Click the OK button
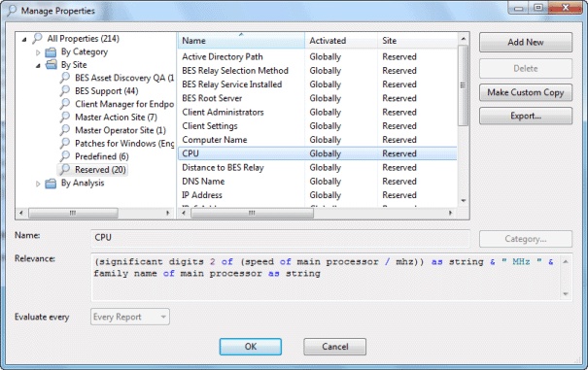Viewport: 588px width, 370px height. pyautogui.click(x=251, y=347)
